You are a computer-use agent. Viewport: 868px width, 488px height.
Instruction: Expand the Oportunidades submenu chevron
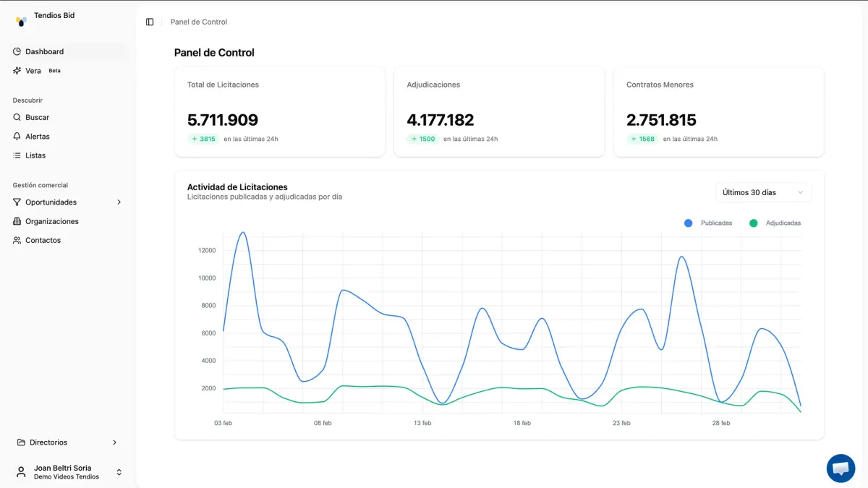tap(119, 202)
